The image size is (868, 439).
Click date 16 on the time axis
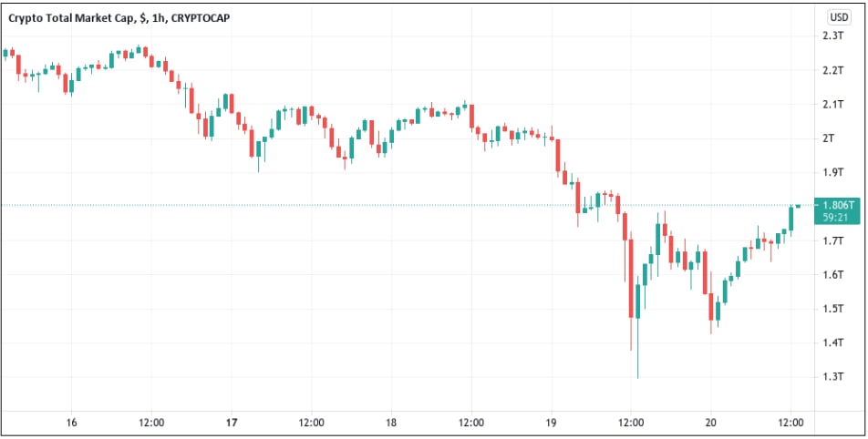click(72, 423)
